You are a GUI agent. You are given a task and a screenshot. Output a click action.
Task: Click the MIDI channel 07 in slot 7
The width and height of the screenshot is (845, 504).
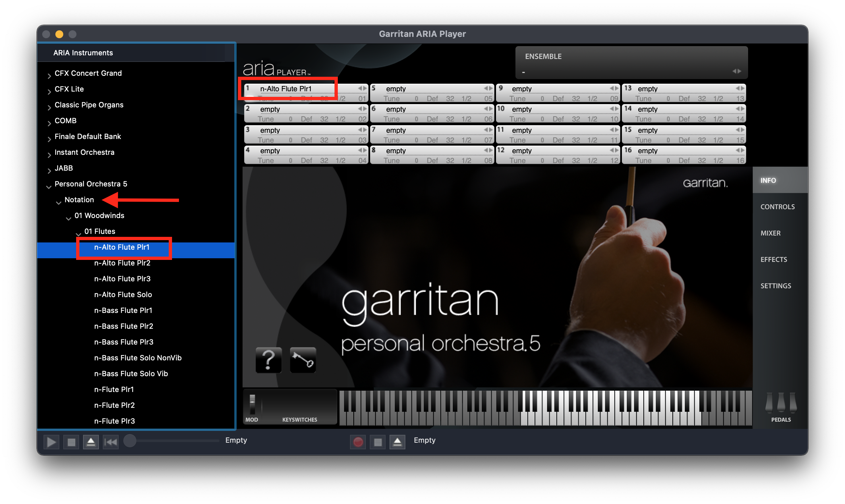(488, 140)
